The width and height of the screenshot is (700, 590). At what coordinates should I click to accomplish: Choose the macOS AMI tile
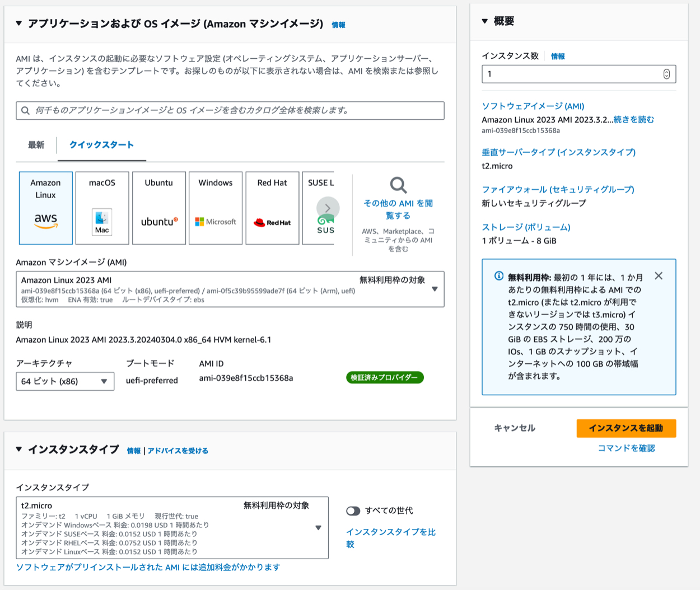tap(102, 208)
